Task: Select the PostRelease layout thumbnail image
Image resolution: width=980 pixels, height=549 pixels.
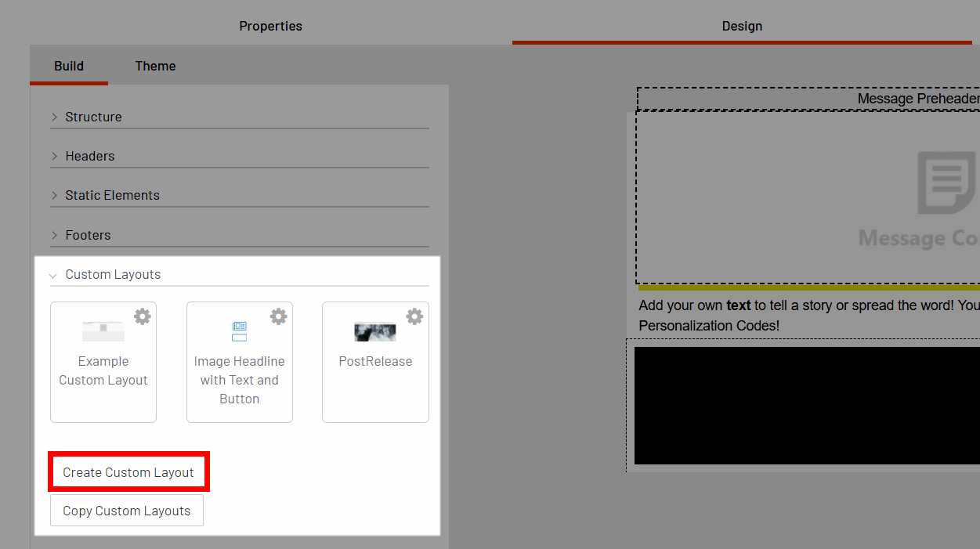Action: (375, 332)
